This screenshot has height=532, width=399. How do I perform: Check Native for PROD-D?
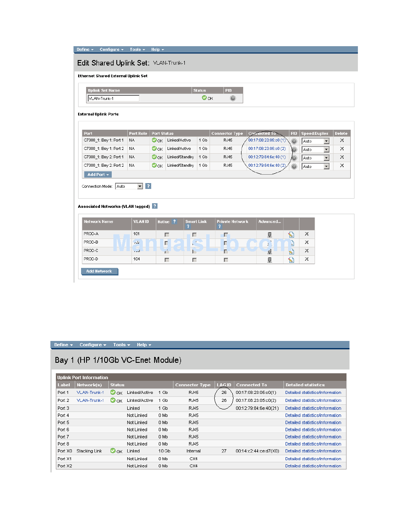(167, 260)
